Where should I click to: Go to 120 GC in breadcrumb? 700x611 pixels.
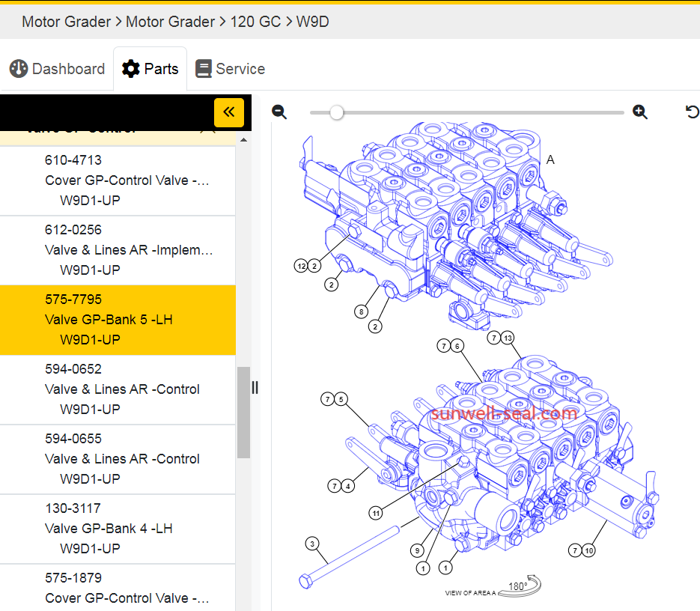(x=255, y=22)
